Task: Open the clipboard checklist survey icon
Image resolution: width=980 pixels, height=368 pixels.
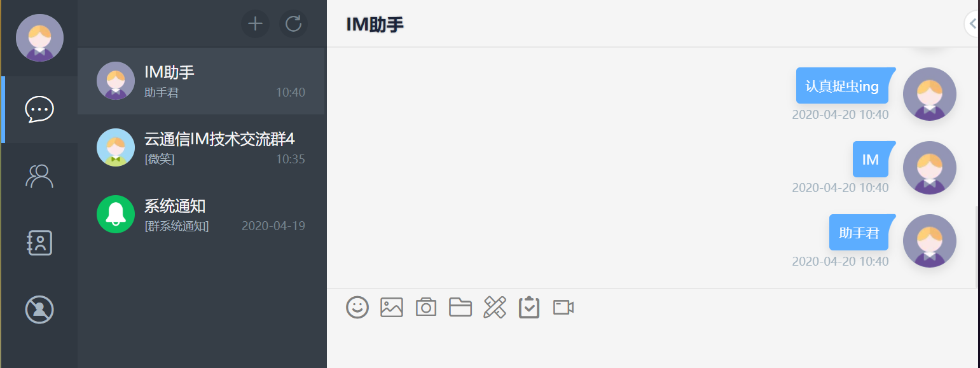Action: click(529, 308)
